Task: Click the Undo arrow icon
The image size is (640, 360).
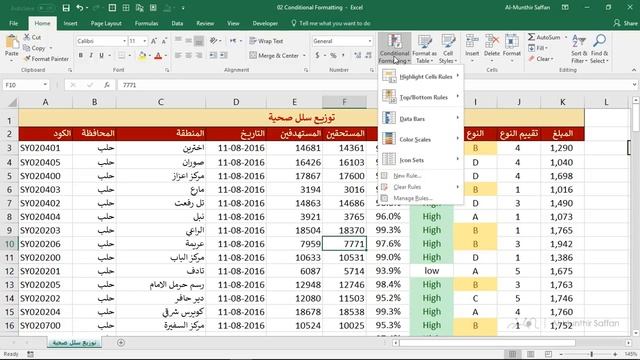Action: 80,8
